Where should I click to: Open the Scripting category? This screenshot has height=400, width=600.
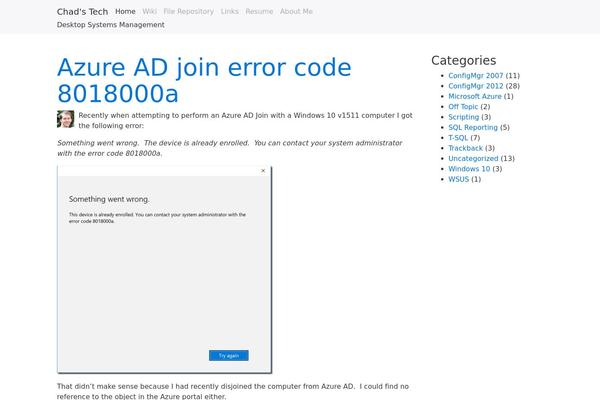(x=464, y=117)
